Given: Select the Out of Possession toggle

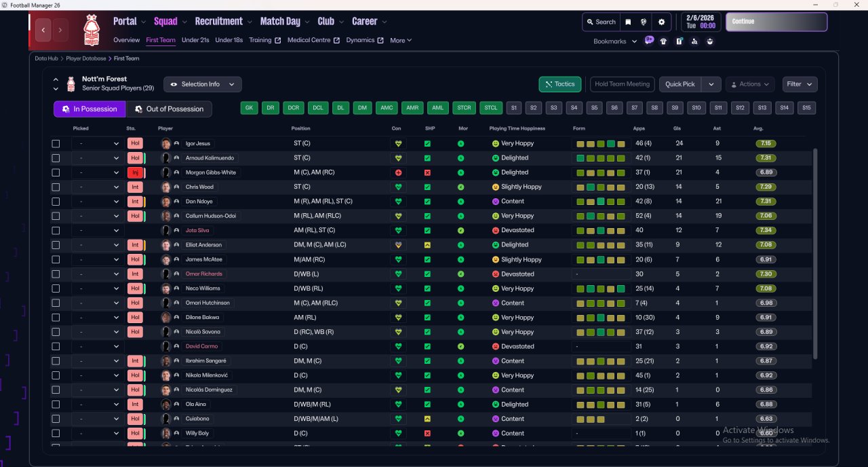Looking at the screenshot, I should [169, 109].
